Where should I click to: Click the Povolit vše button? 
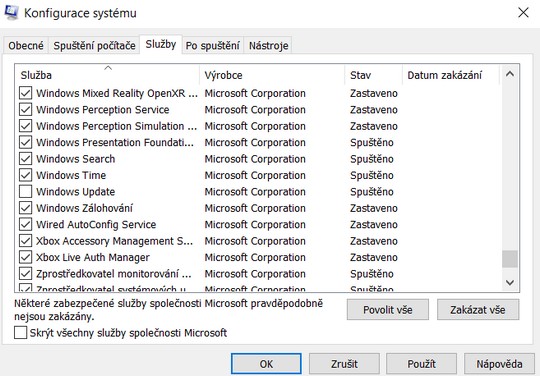(388, 310)
